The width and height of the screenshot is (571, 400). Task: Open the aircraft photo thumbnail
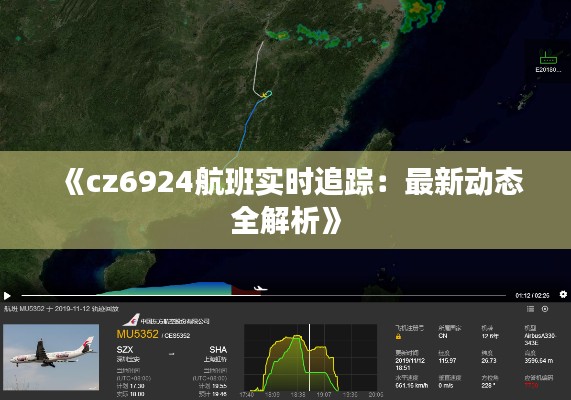pos(51,357)
